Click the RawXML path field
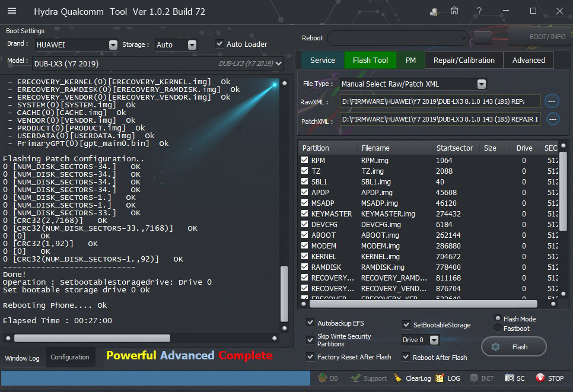 tap(440, 101)
